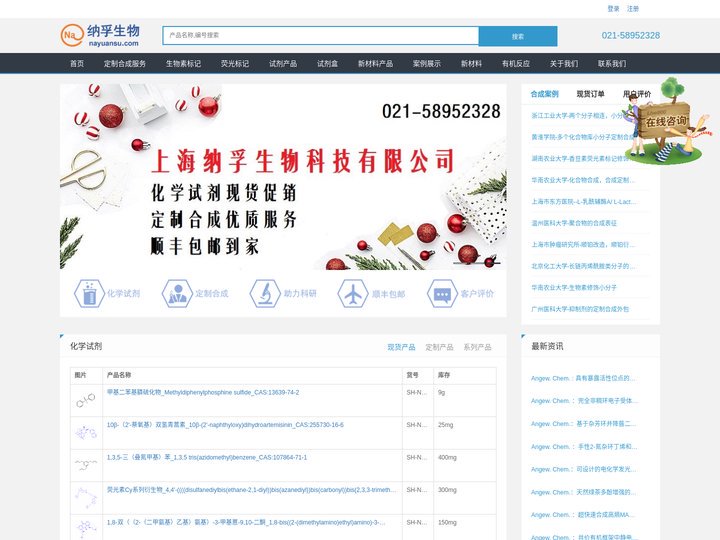This screenshot has height=540, width=720.
Task: Switch to the 系列产品 tab
Action: click(x=478, y=347)
